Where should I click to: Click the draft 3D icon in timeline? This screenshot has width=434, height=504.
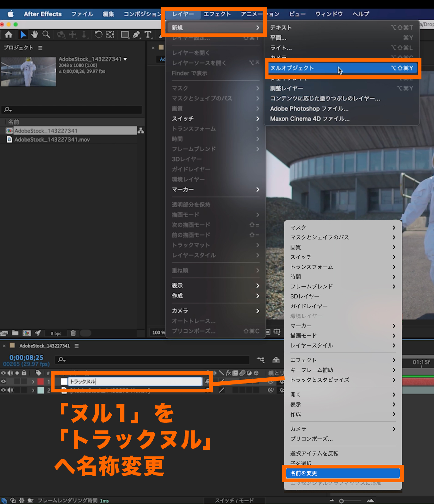click(276, 360)
